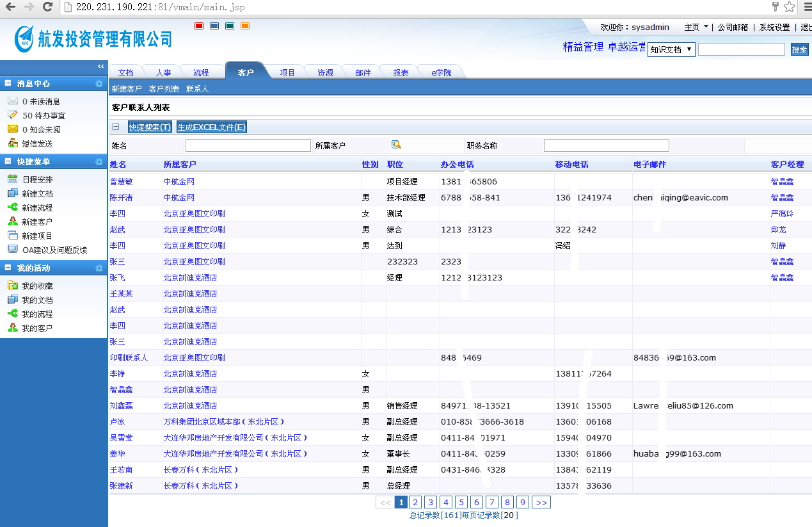Click the 我的收藏 folder icon
Viewport: 812px width, 527px height.
12,286
